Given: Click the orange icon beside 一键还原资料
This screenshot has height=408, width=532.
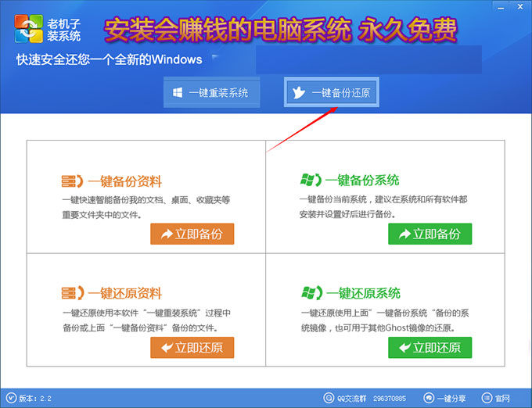Looking at the screenshot, I should tap(72, 293).
